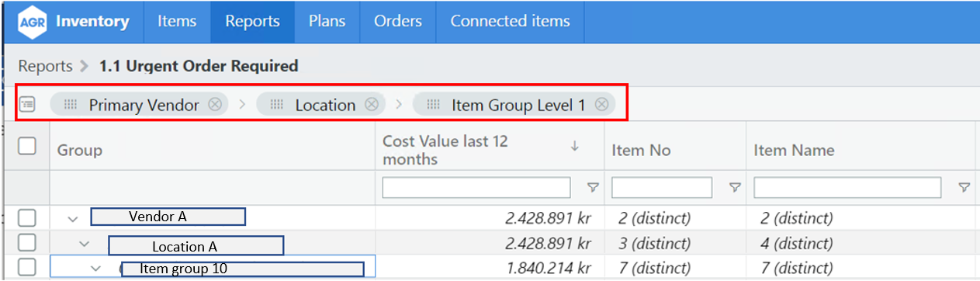Check the select-all header checkbox

coord(27,145)
